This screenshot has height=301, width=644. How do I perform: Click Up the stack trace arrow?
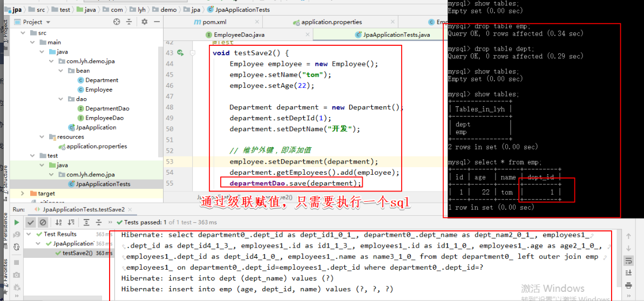click(628, 236)
